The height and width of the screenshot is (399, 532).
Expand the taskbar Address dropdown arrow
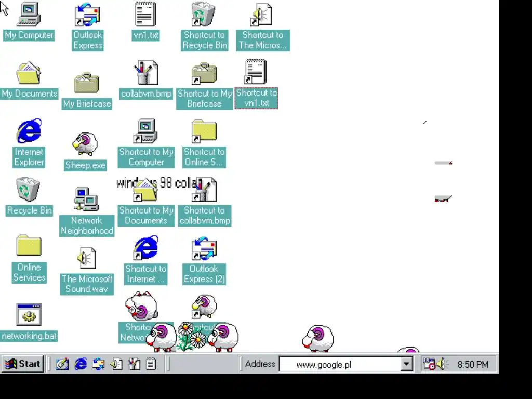coord(406,365)
